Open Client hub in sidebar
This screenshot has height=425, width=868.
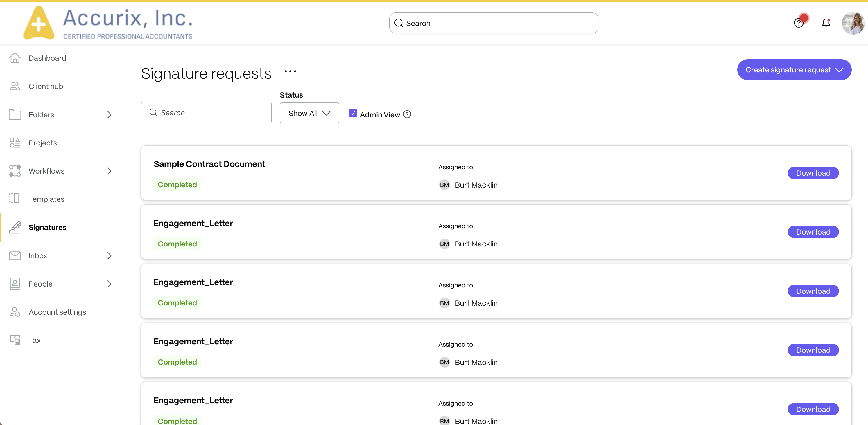(x=46, y=86)
